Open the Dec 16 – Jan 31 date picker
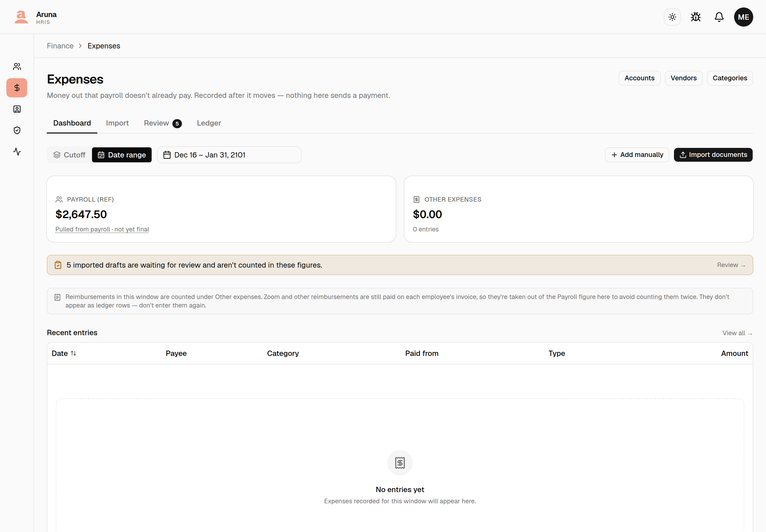Image resolution: width=766 pixels, height=532 pixels. click(229, 155)
